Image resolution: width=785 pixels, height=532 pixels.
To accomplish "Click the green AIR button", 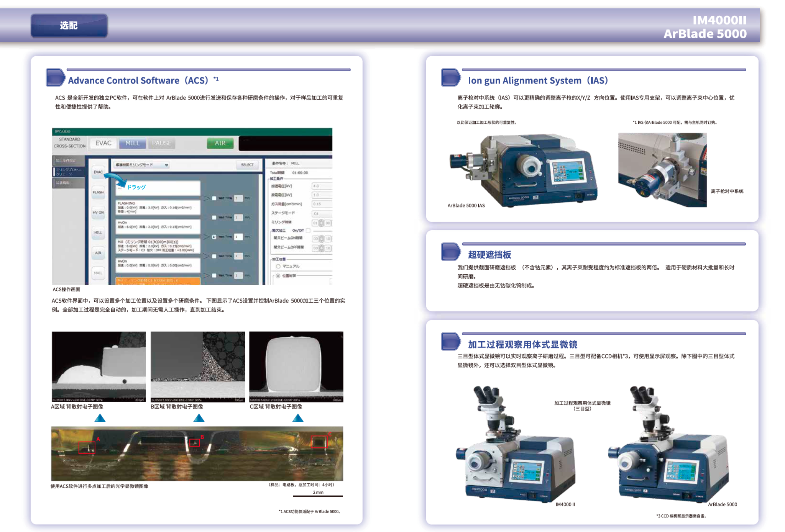I will [x=220, y=143].
